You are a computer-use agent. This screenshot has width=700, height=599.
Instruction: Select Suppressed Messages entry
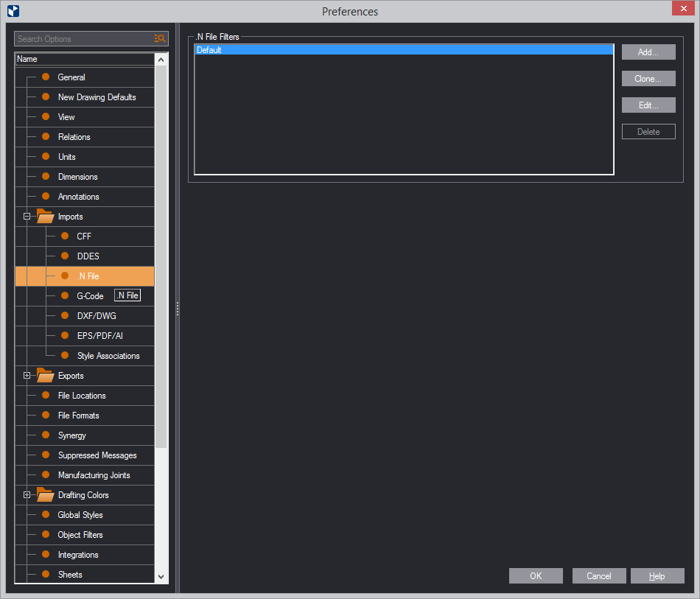click(97, 455)
